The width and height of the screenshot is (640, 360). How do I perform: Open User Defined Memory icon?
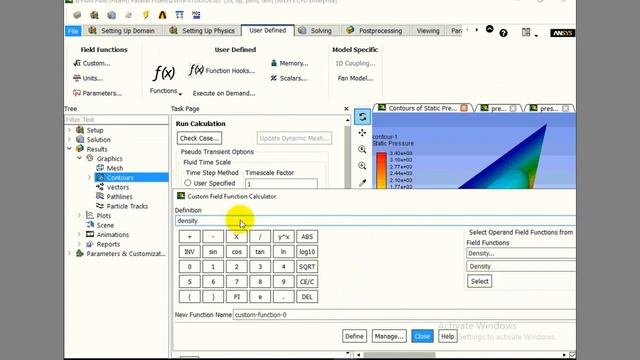pos(273,63)
